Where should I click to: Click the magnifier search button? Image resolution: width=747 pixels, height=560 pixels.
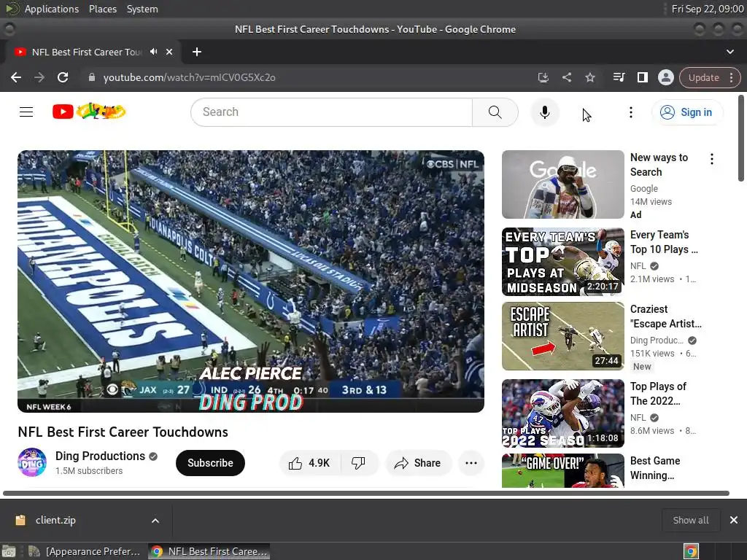495,112
